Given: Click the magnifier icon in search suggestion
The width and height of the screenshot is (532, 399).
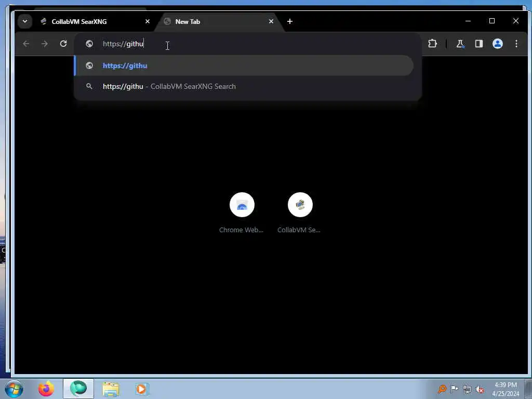Looking at the screenshot, I should coord(89,86).
